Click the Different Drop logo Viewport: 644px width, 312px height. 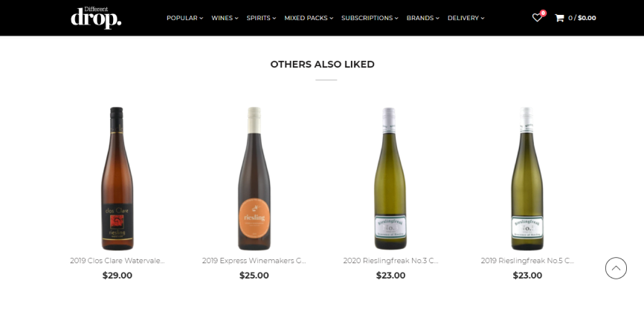[x=96, y=18]
